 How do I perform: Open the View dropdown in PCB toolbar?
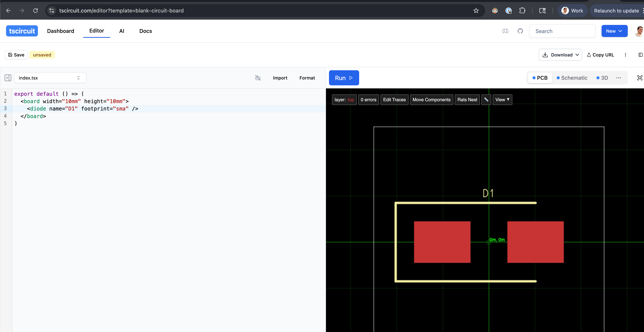point(502,100)
